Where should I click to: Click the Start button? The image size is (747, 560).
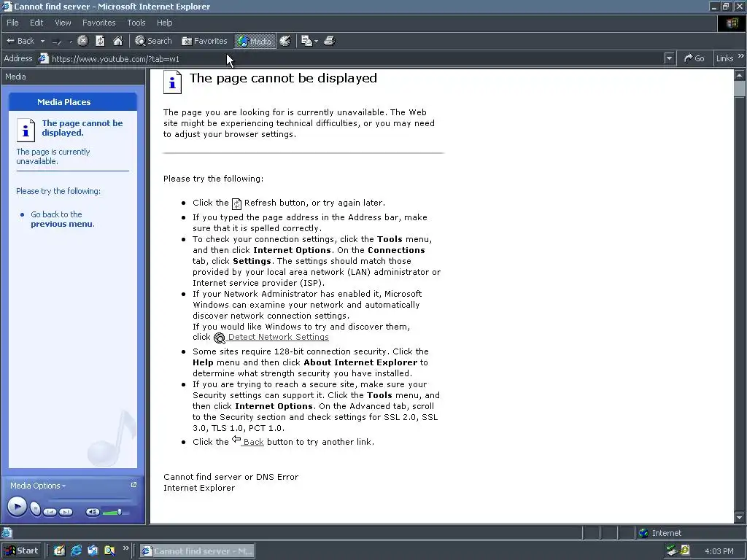[23, 551]
